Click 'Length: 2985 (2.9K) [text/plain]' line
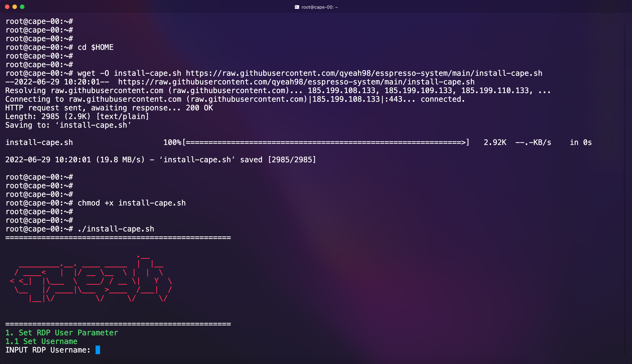Image resolution: width=632 pixels, height=364 pixels. coord(77,117)
